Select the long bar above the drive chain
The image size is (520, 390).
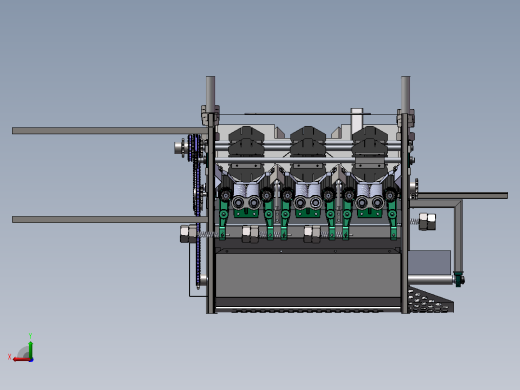110,131
